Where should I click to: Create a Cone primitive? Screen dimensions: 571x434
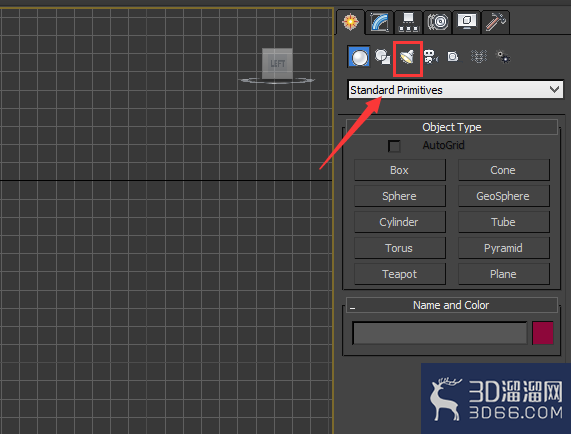504,170
